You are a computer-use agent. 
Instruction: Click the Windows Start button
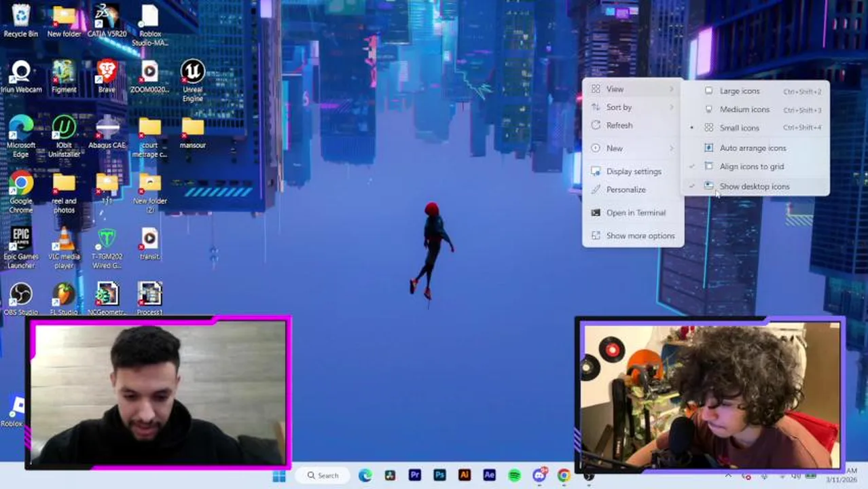click(279, 475)
